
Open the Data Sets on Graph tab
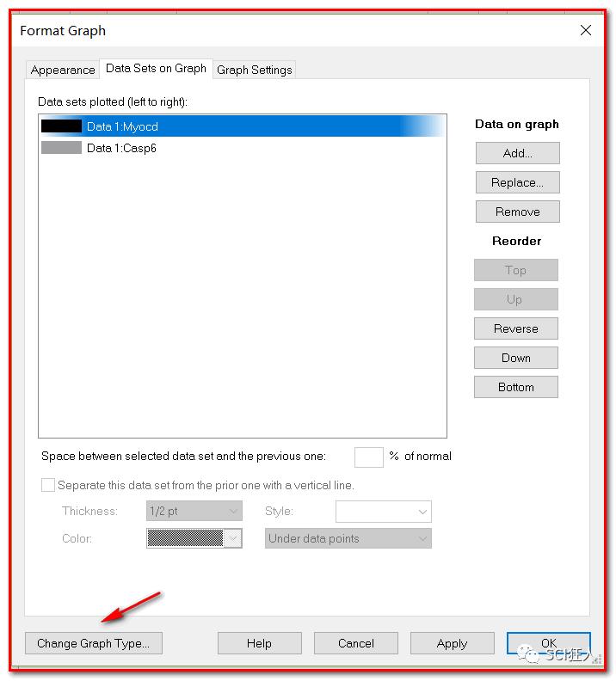tap(156, 69)
